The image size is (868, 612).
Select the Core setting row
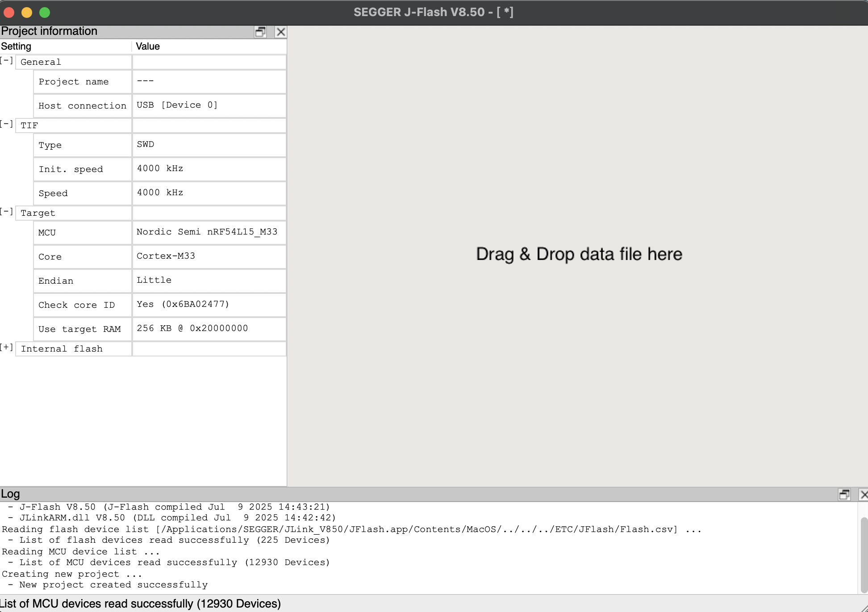83,257
